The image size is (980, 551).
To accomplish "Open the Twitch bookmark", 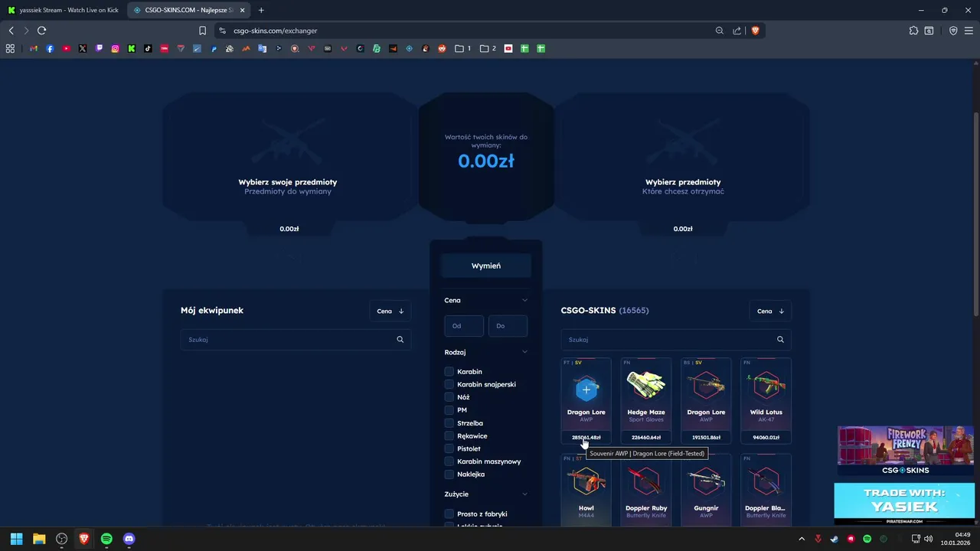I will 99,48.
